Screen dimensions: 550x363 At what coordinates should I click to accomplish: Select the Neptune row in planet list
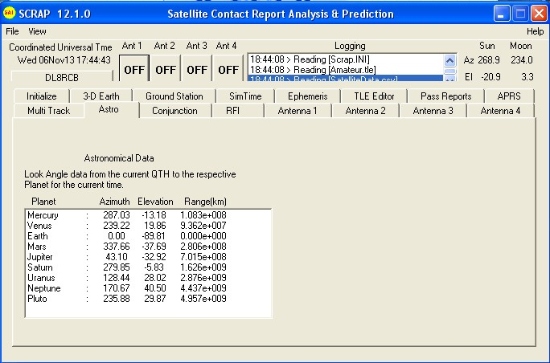148,288
